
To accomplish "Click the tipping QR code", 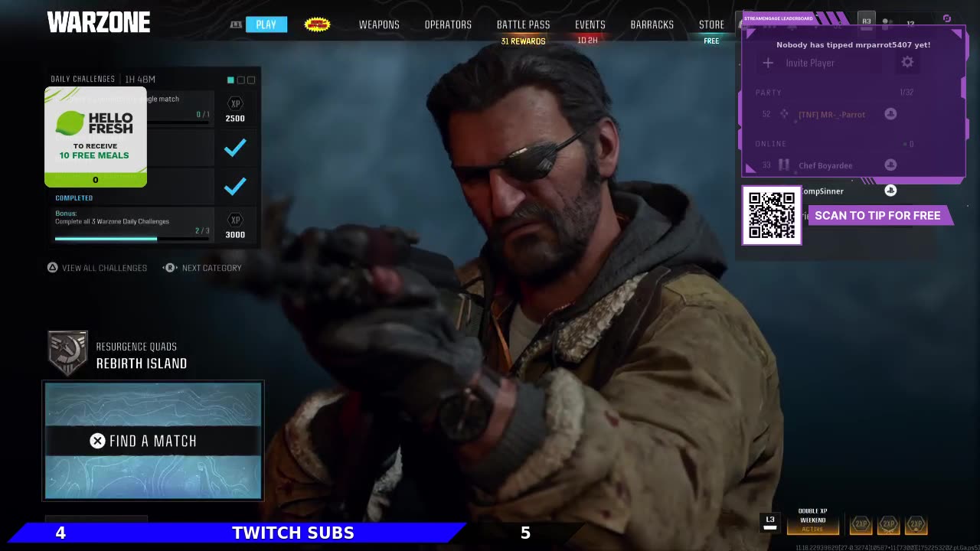I will click(x=772, y=215).
